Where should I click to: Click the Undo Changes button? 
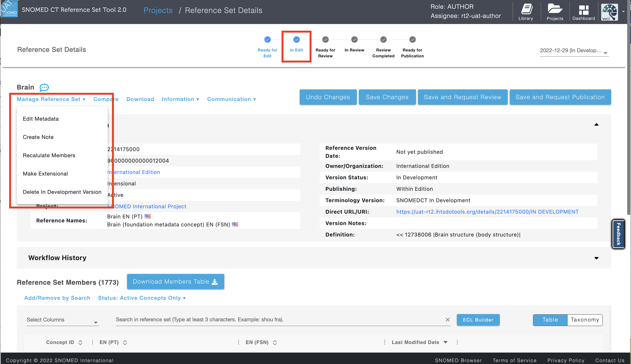coord(328,97)
